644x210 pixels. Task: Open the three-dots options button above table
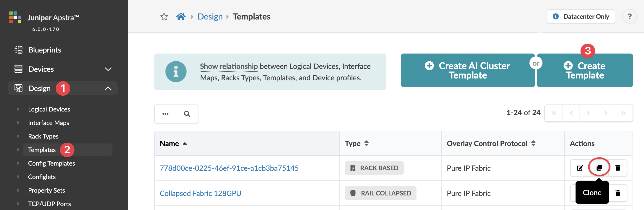(x=165, y=114)
